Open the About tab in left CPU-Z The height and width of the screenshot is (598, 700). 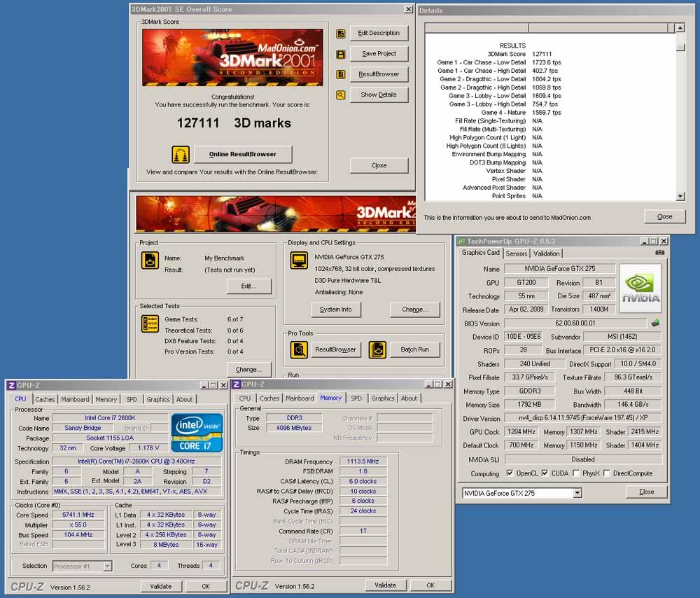tap(184, 399)
